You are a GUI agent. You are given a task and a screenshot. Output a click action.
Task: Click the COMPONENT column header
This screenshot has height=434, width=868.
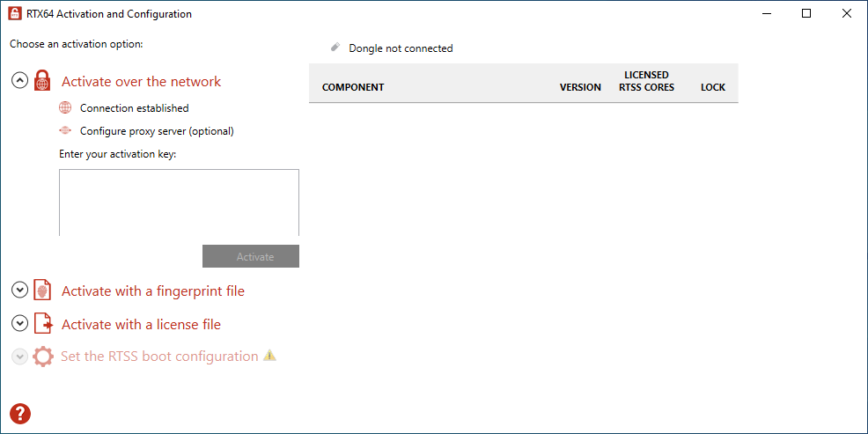point(353,87)
